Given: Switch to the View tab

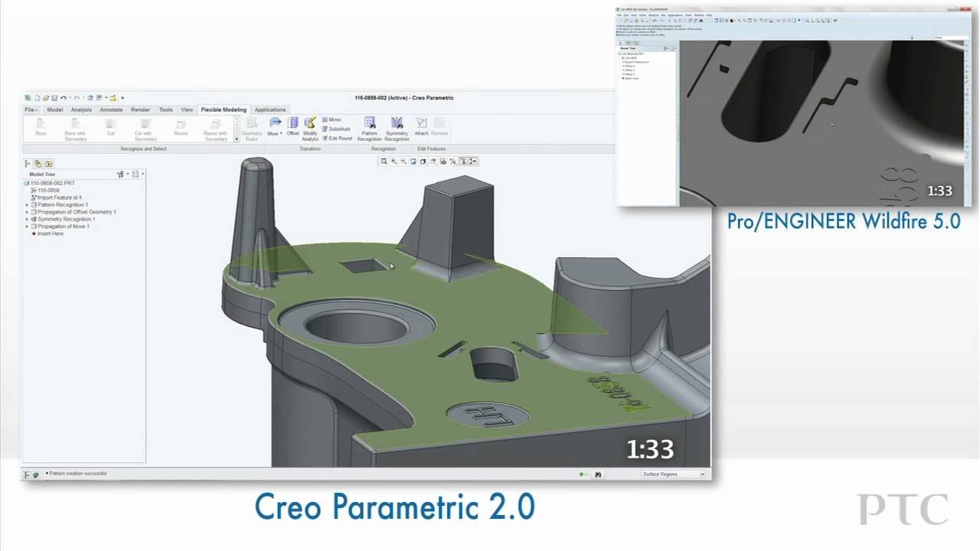Looking at the screenshot, I should (186, 109).
